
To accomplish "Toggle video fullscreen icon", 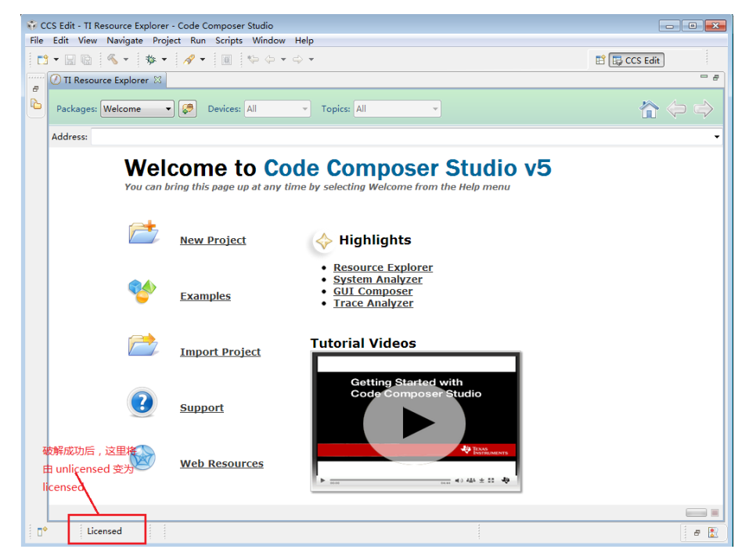I will pyautogui.click(x=491, y=480).
